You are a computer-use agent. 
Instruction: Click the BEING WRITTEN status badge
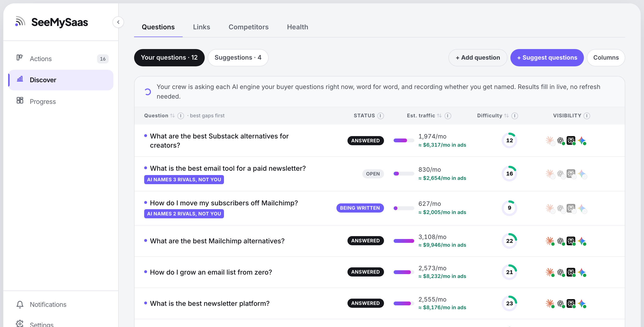point(360,208)
